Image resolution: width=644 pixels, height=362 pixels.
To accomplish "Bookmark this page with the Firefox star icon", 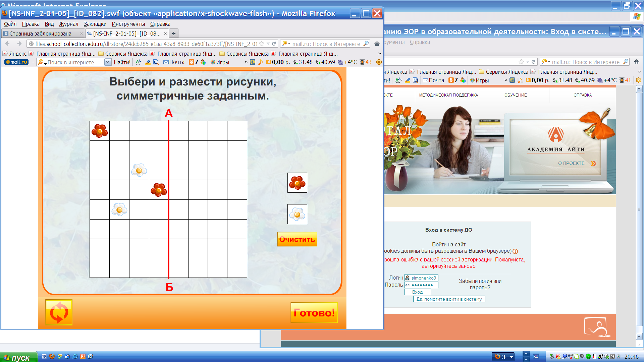I will click(262, 44).
